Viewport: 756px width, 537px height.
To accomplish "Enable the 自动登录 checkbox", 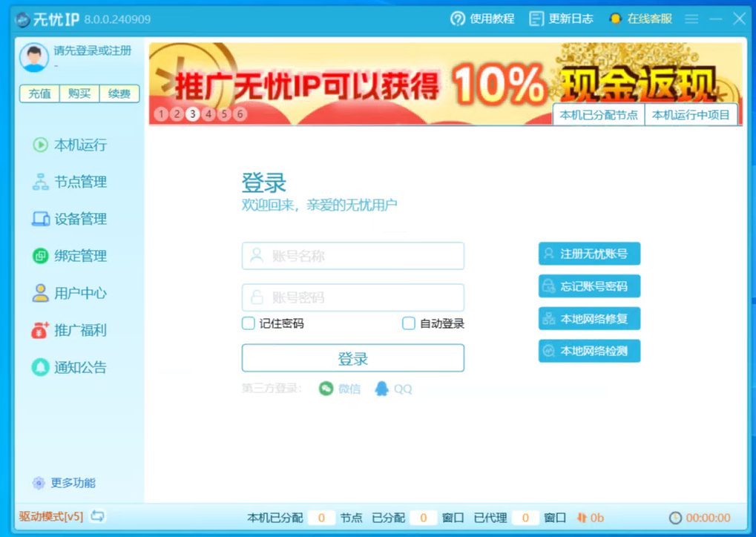I will (408, 323).
